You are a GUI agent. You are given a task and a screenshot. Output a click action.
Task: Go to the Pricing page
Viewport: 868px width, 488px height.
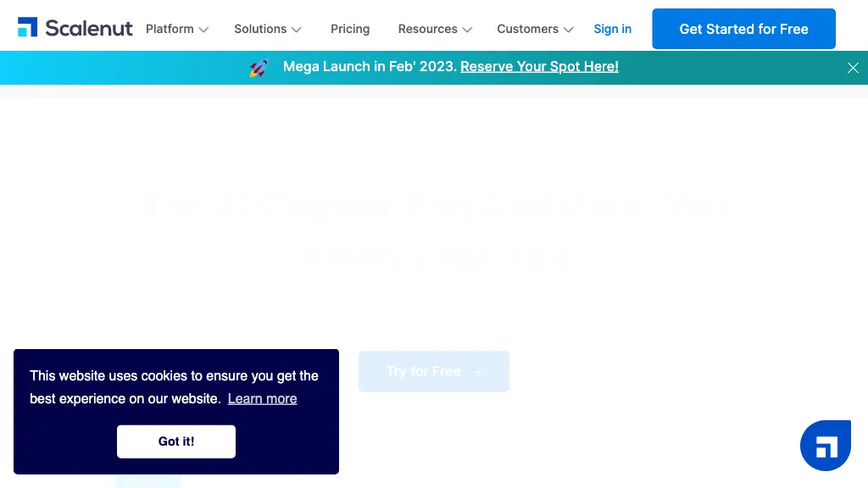click(350, 29)
